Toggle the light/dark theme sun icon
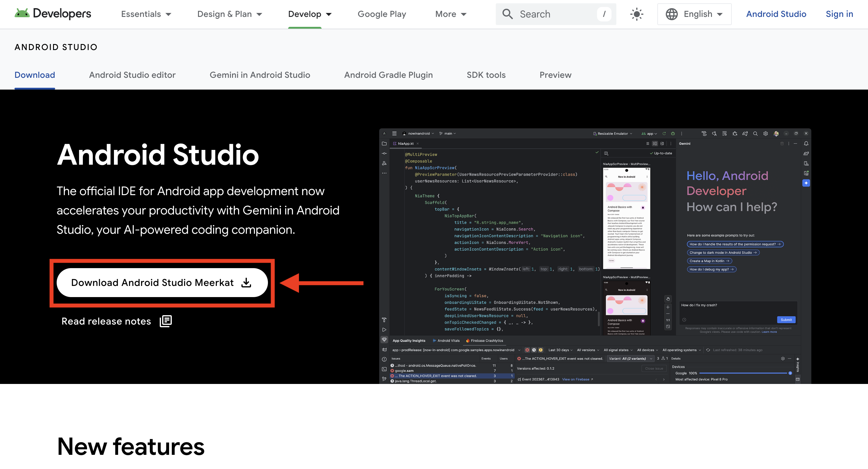868x469 pixels. click(x=637, y=14)
